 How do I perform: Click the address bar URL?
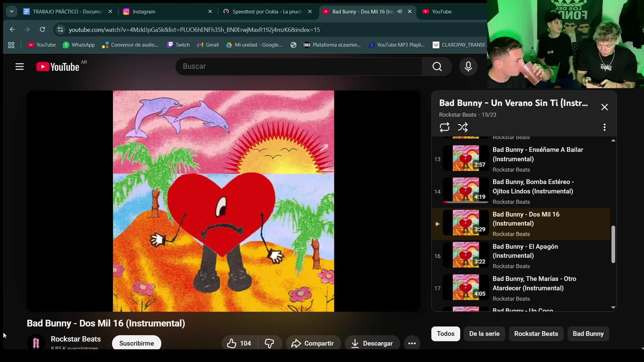pos(194,30)
